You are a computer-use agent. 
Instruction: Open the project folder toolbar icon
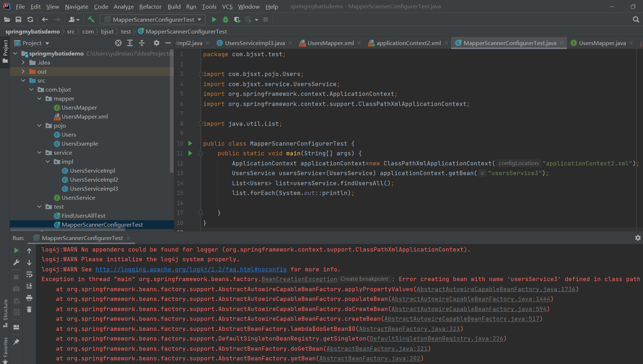tap(7, 19)
